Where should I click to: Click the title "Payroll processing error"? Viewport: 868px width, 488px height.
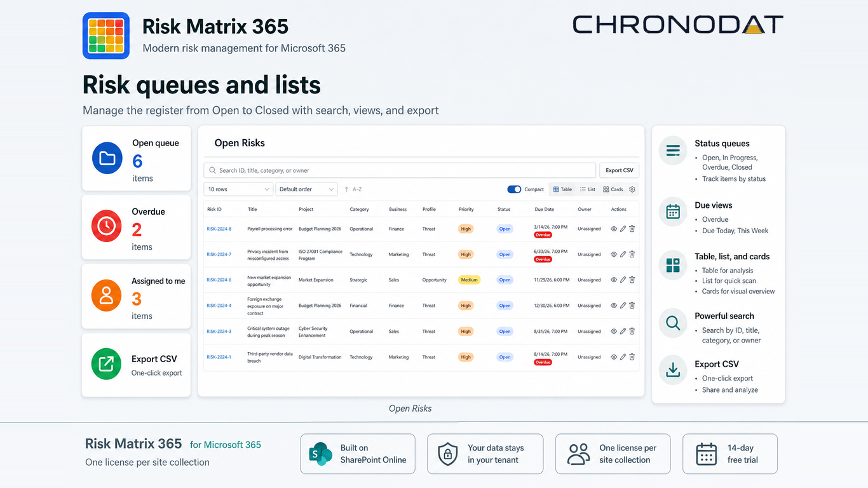[270, 229]
